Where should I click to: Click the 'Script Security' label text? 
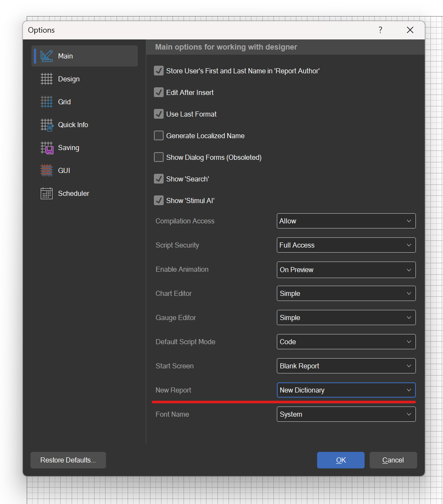click(177, 245)
